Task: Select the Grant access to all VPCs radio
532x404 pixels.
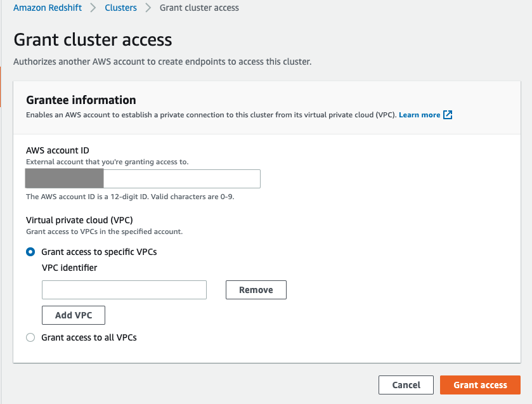Action: 30,337
